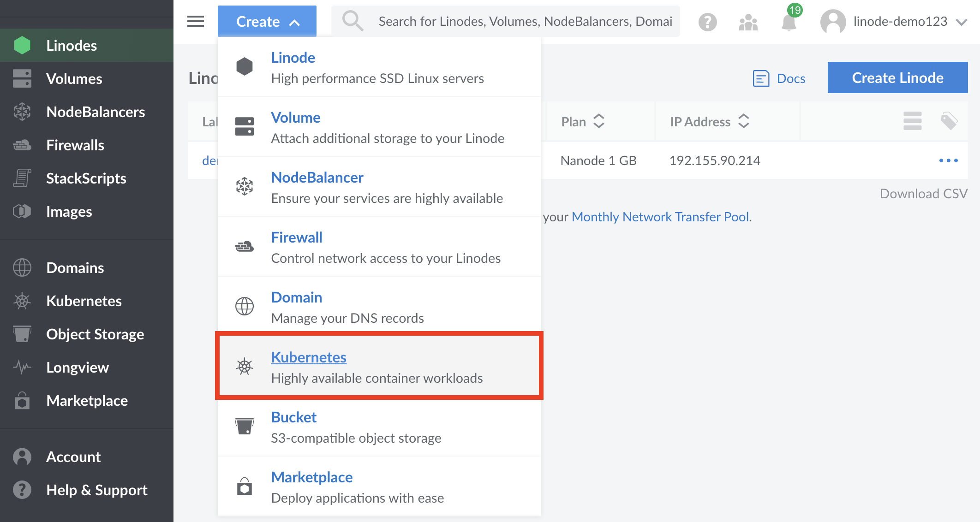
Task: Select Kubernetes from the Create menu
Action: coord(309,357)
